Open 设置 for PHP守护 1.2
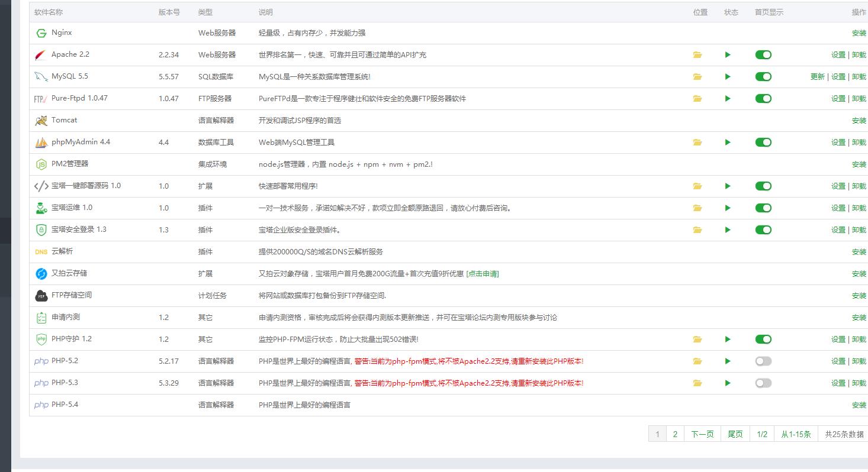868x472 pixels. 838,340
